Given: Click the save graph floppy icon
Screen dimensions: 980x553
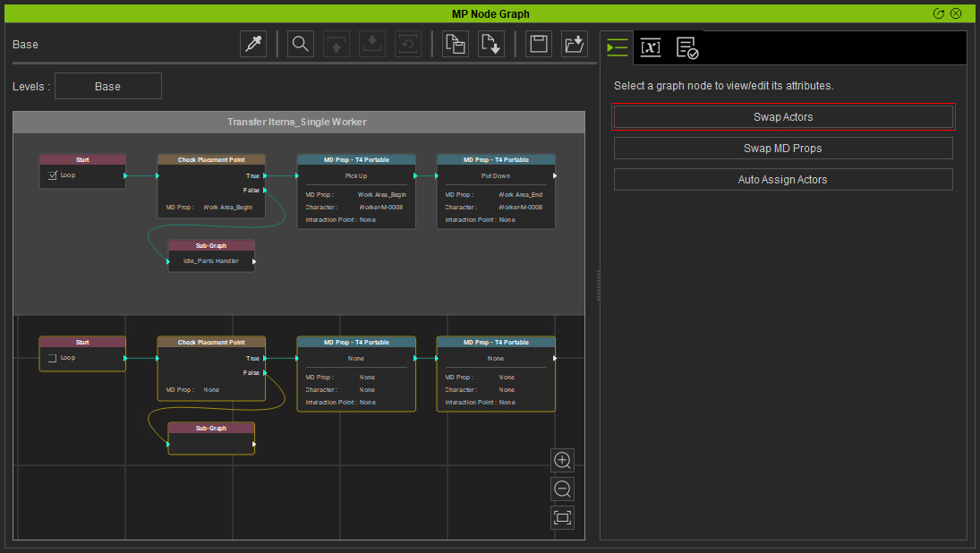Looking at the screenshot, I should 539,45.
